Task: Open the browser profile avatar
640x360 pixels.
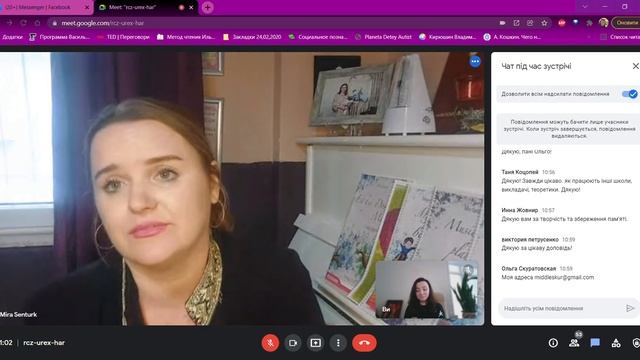Action: click(x=603, y=23)
